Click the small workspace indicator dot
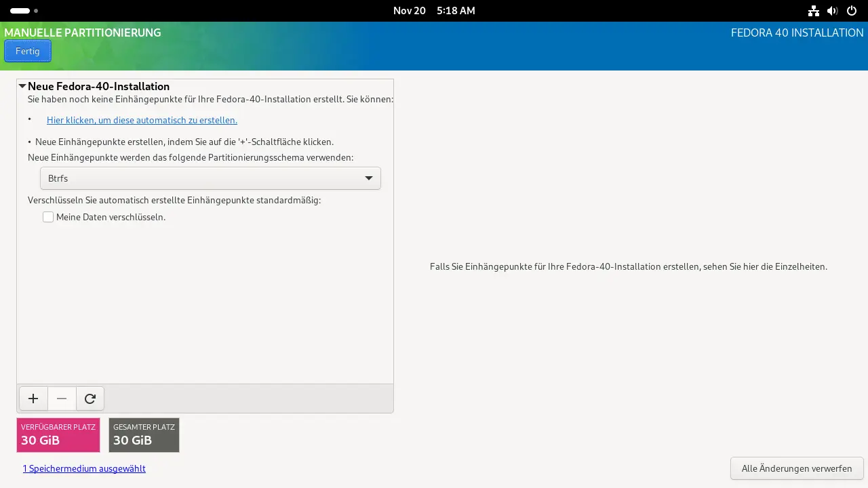 click(x=36, y=11)
